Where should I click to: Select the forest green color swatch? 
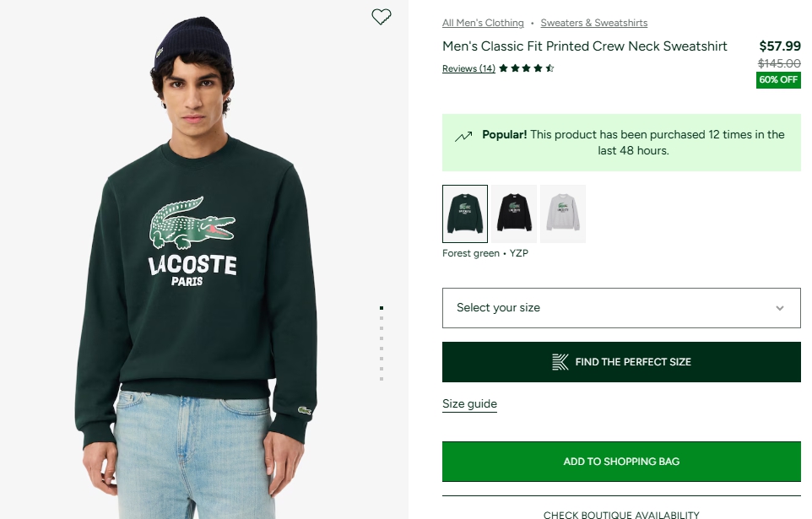tap(465, 214)
